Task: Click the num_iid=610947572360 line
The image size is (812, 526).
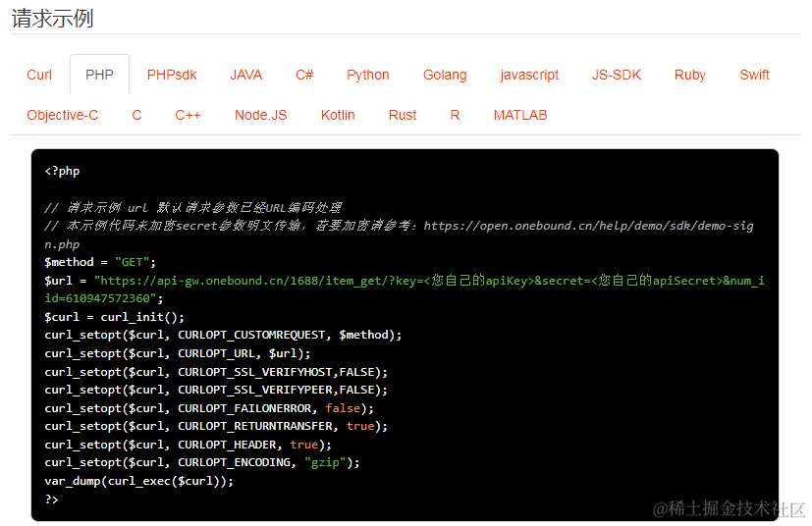Action: [x=103, y=298]
